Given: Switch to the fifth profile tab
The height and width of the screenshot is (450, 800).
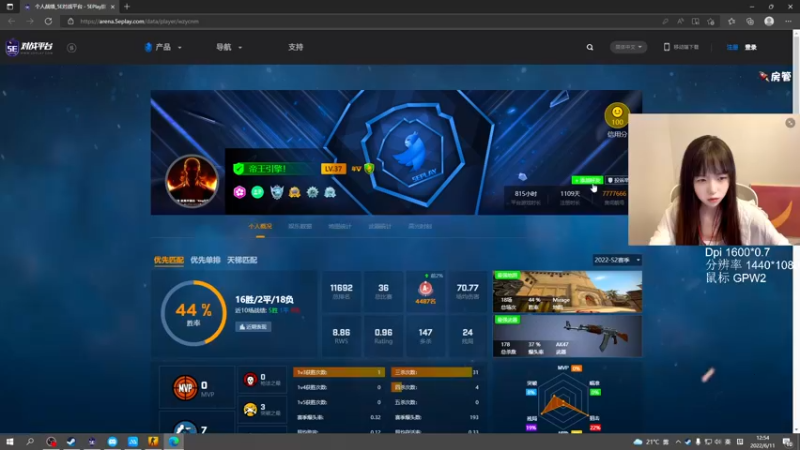Looking at the screenshot, I should click(420, 227).
